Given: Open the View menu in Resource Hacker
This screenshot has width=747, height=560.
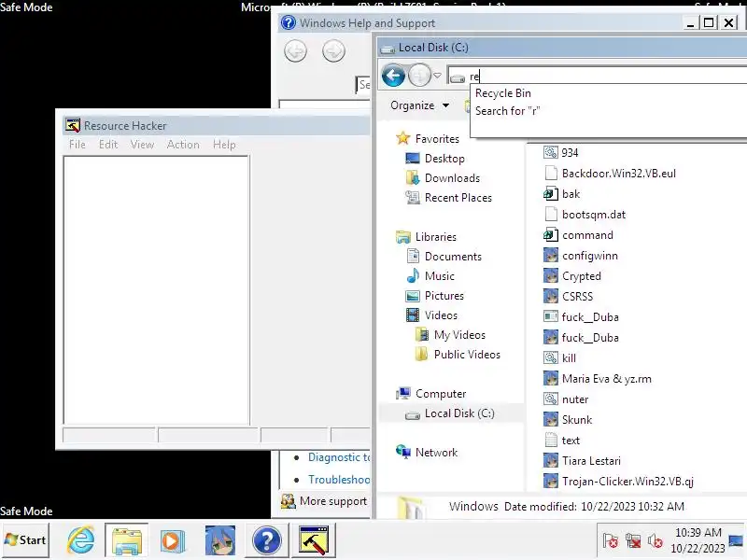Looking at the screenshot, I should tap(142, 145).
